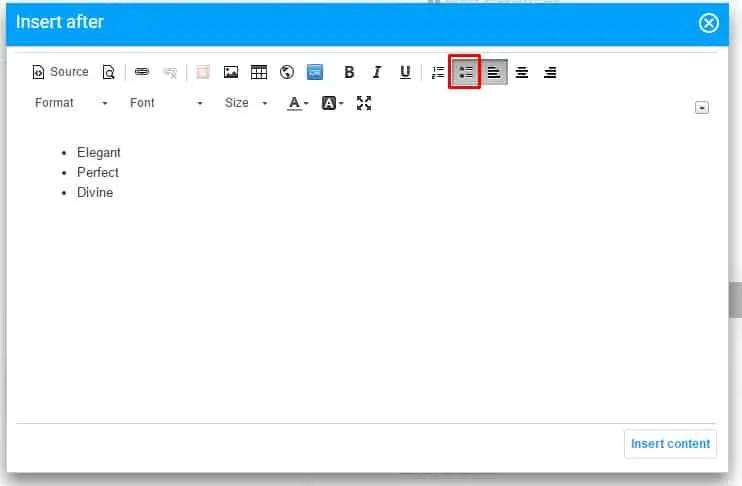Click the Insert content button

pyautogui.click(x=670, y=444)
